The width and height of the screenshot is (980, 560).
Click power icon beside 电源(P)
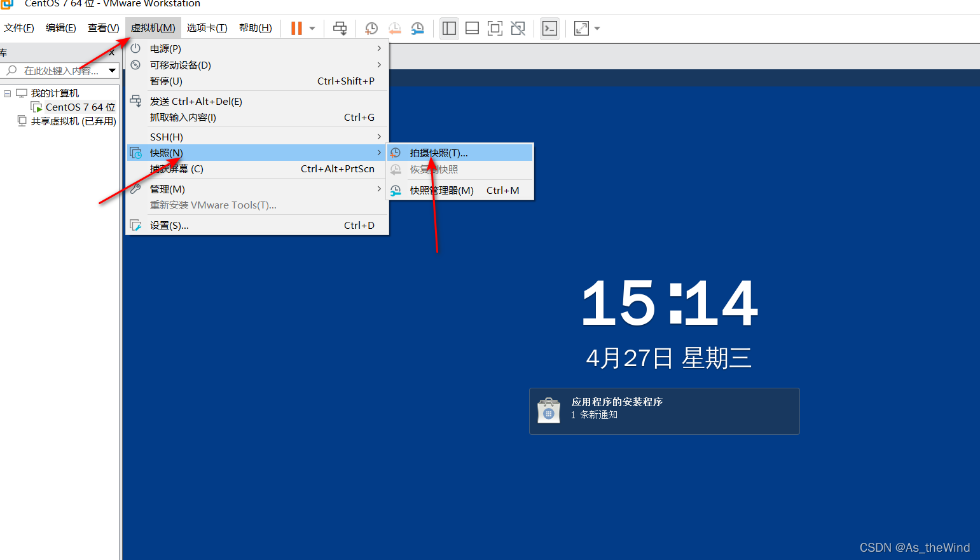135,48
